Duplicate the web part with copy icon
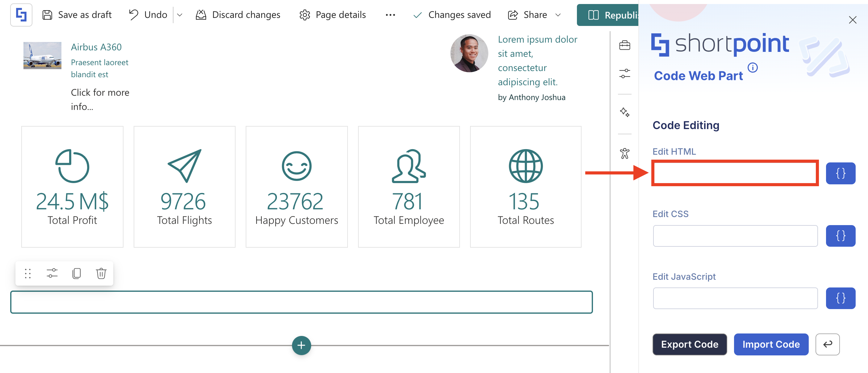Image resolution: width=868 pixels, height=373 pixels. [77, 273]
